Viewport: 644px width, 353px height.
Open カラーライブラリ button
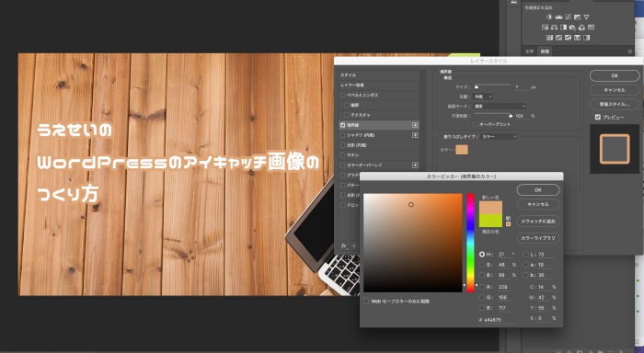(x=538, y=238)
